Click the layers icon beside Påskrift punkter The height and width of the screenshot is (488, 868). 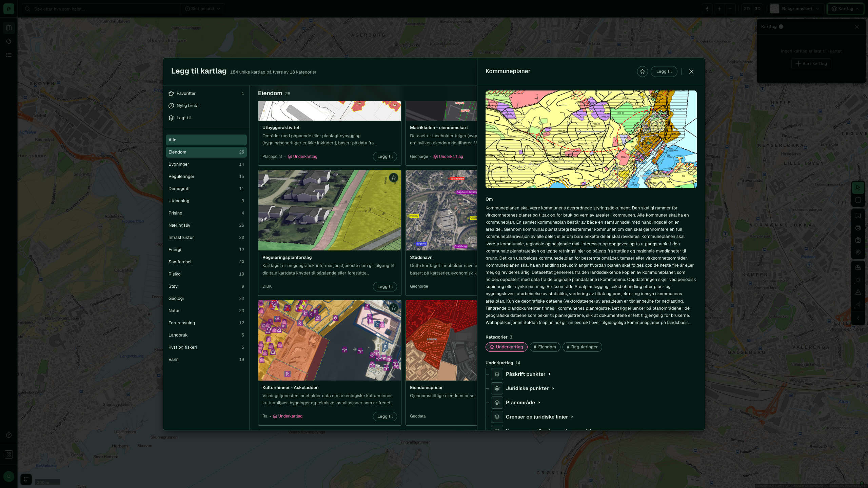(x=497, y=374)
